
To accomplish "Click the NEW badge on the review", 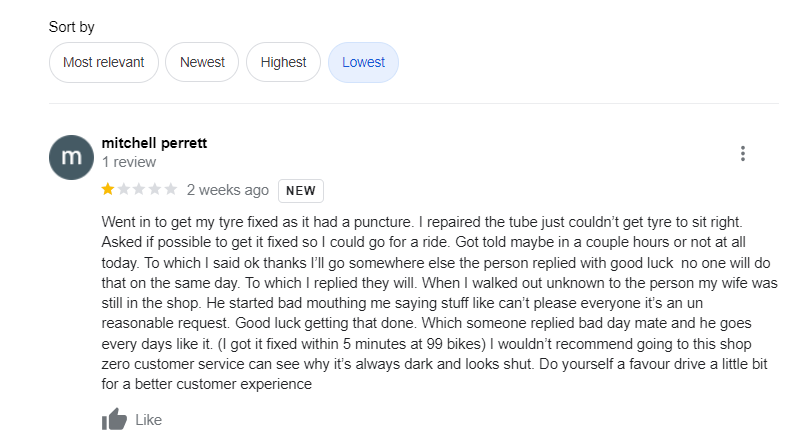I will [300, 190].
